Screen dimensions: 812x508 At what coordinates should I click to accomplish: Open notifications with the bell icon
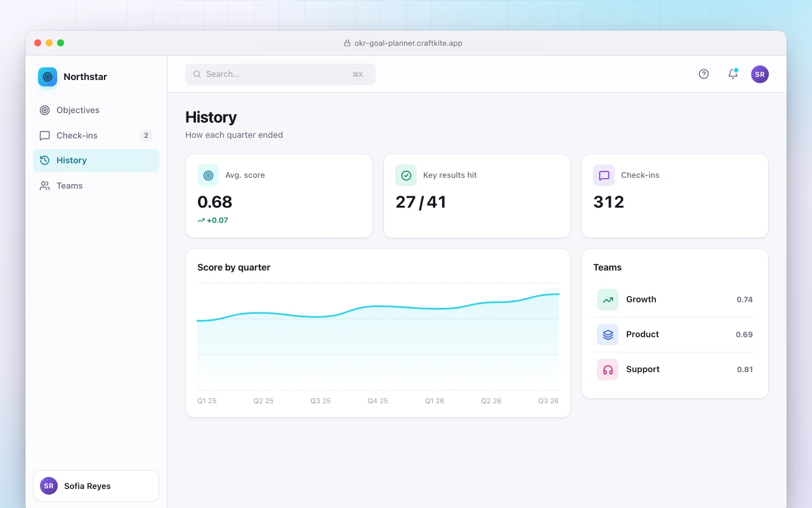[x=733, y=74]
